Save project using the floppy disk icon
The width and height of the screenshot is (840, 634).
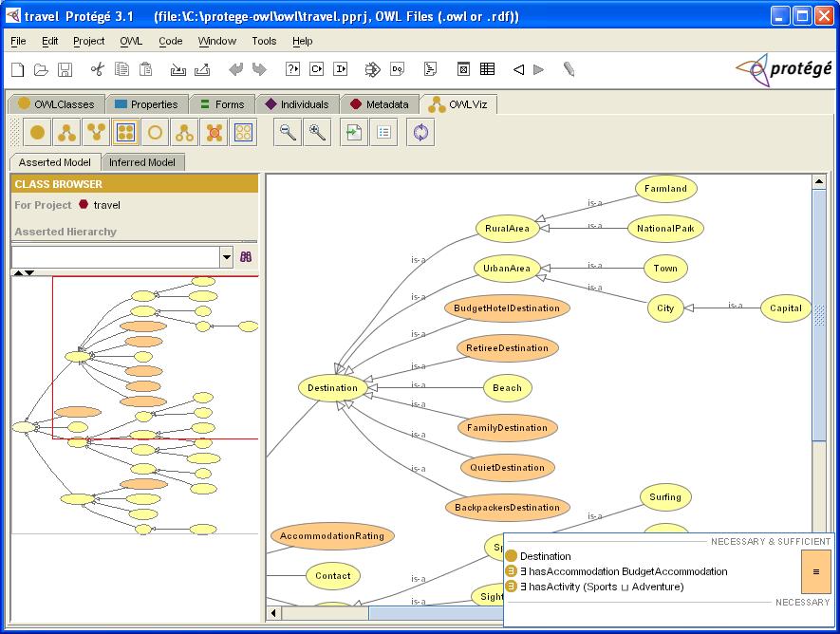(65, 69)
